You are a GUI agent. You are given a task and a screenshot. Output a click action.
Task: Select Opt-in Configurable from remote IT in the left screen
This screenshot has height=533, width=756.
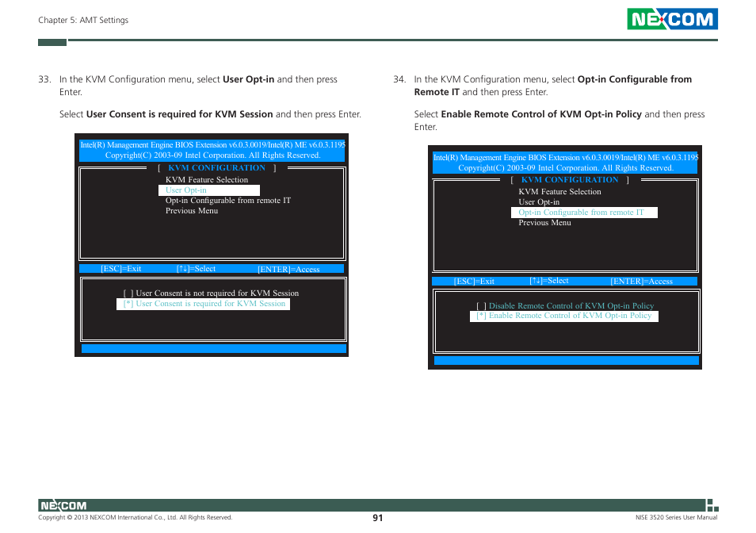click(x=228, y=200)
